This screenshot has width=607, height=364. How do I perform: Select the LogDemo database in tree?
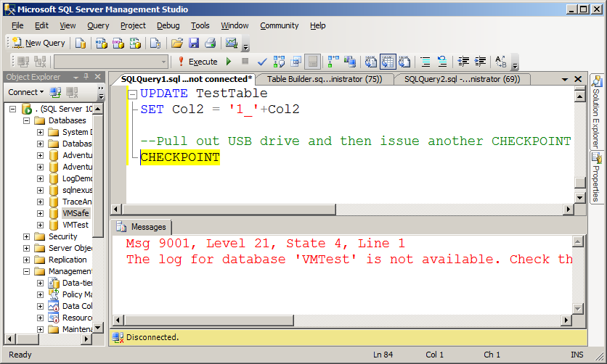77,178
